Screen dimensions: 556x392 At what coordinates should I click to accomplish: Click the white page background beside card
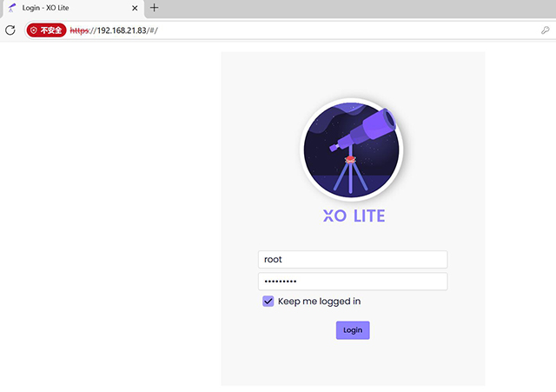point(110,213)
